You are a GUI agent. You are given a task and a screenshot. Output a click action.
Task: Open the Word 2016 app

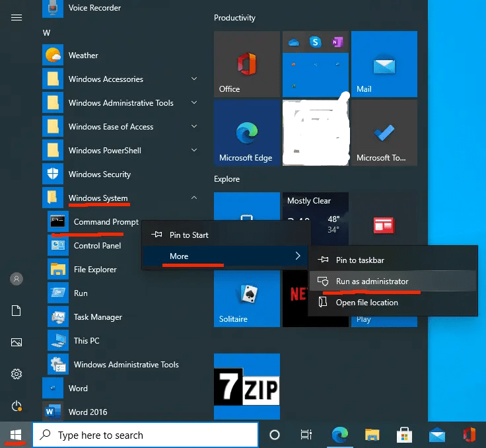88,412
